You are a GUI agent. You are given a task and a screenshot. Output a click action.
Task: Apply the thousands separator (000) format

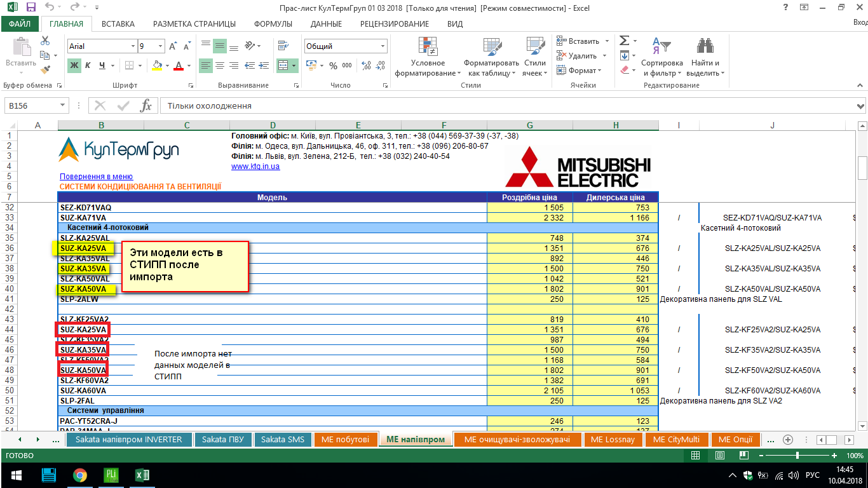[347, 65]
